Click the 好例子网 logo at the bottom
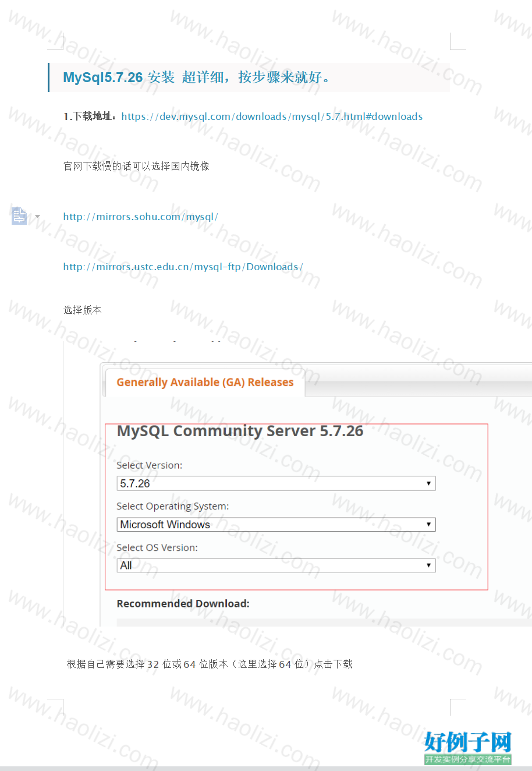The width and height of the screenshot is (532, 771). [x=468, y=748]
